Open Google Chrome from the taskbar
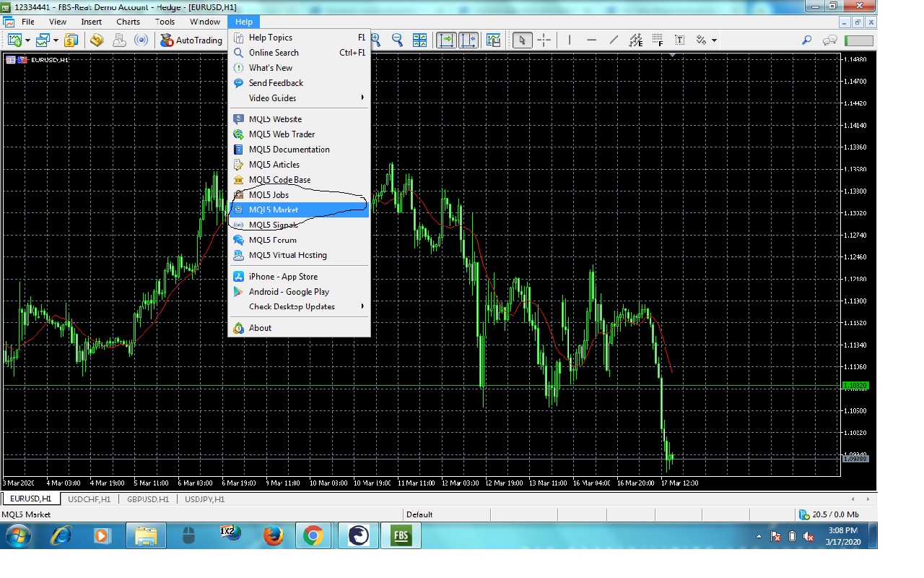924x578 pixels. [x=313, y=536]
